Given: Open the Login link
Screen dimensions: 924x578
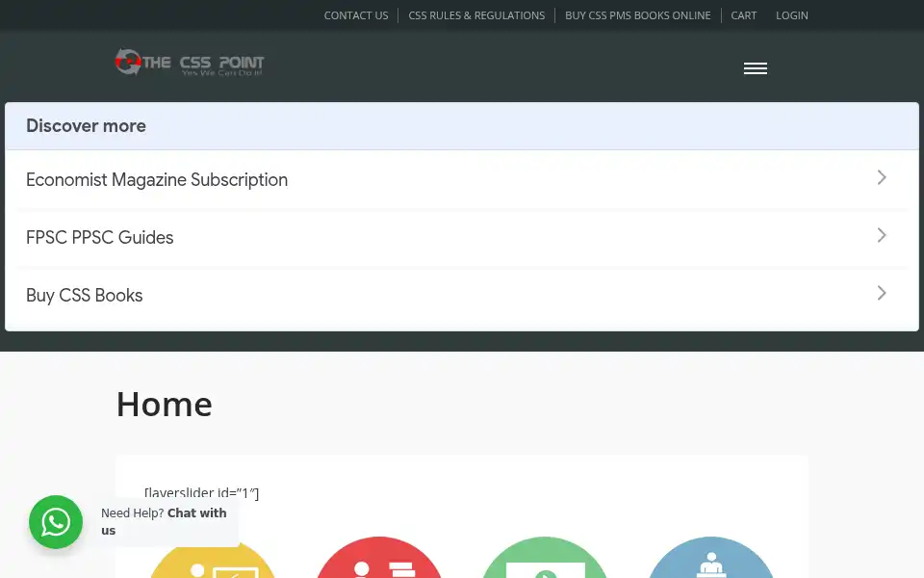Looking at the screenshot, I should [791, 15].
